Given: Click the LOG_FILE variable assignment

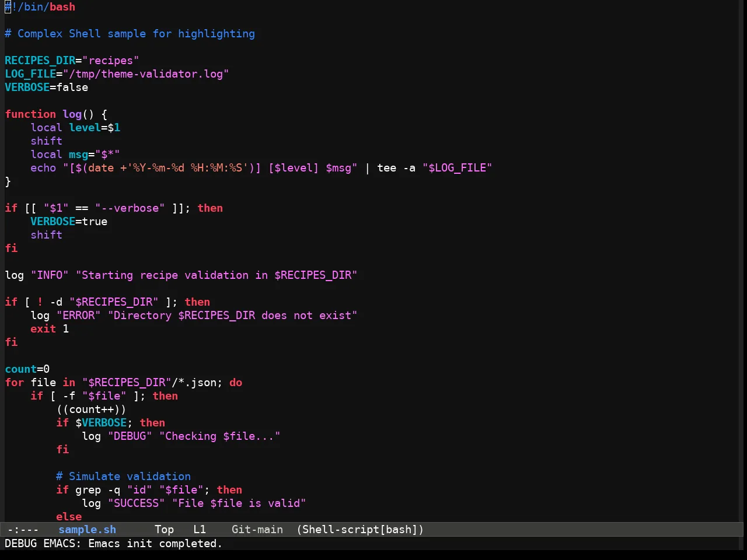Looking at the screenshot, I should (117, 74).
